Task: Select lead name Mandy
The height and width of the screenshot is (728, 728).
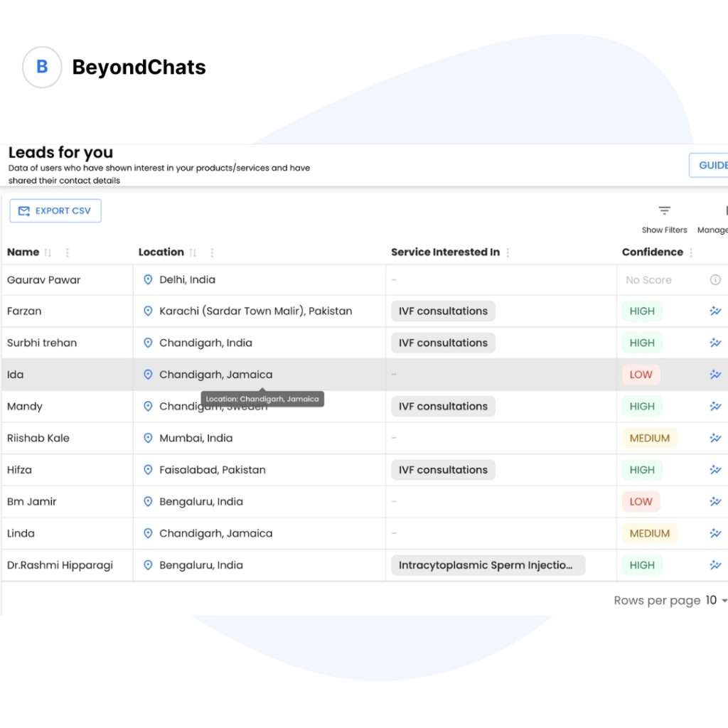Action: tap(25, 406)
